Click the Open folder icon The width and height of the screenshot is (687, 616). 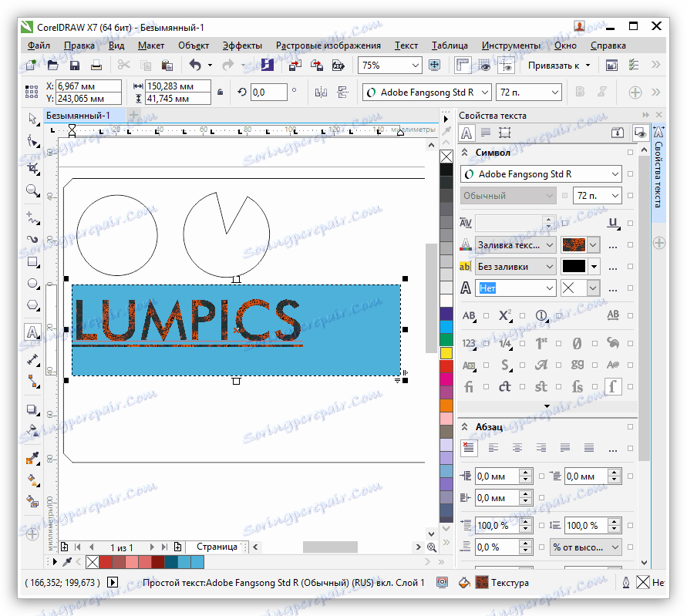53,66
